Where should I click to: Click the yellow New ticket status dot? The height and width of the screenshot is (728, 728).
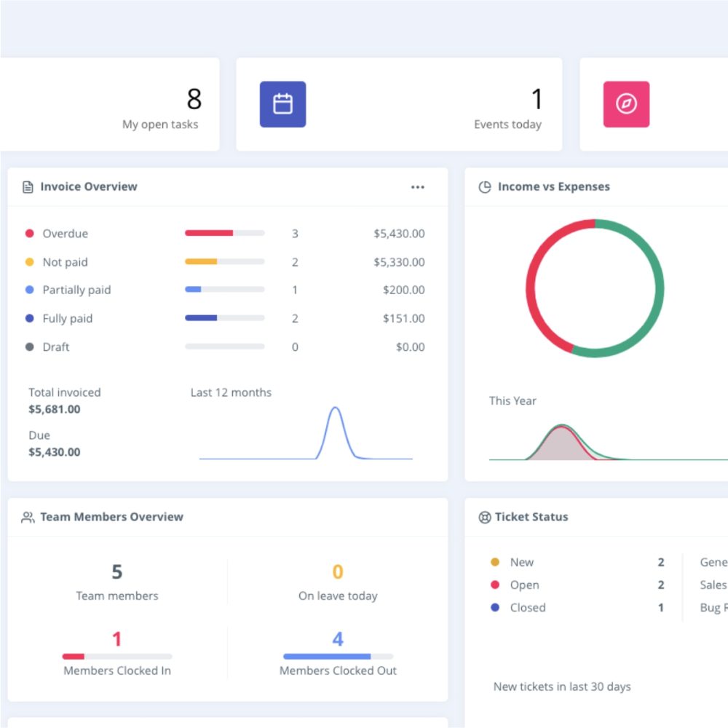coord(495,562)
